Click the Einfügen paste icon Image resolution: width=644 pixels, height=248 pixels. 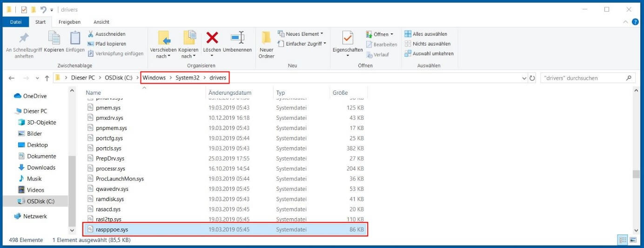click(75, 42)
